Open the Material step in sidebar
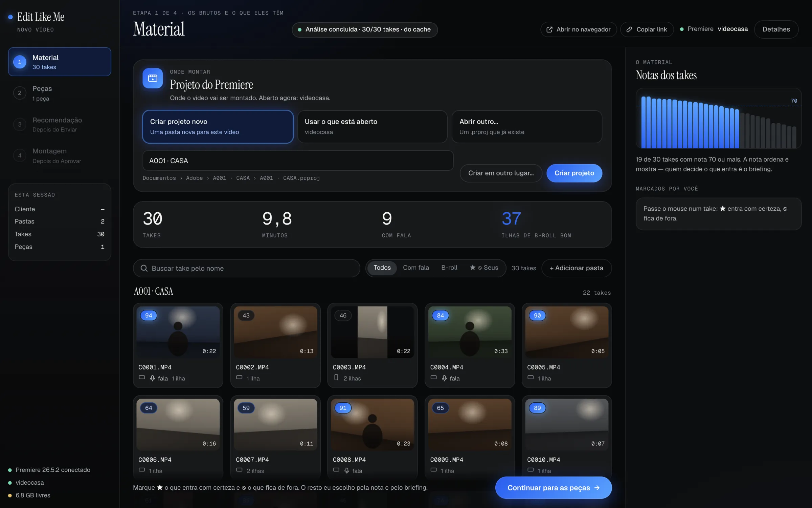Viewport: 812px width, 508px height. coord(60,62)
